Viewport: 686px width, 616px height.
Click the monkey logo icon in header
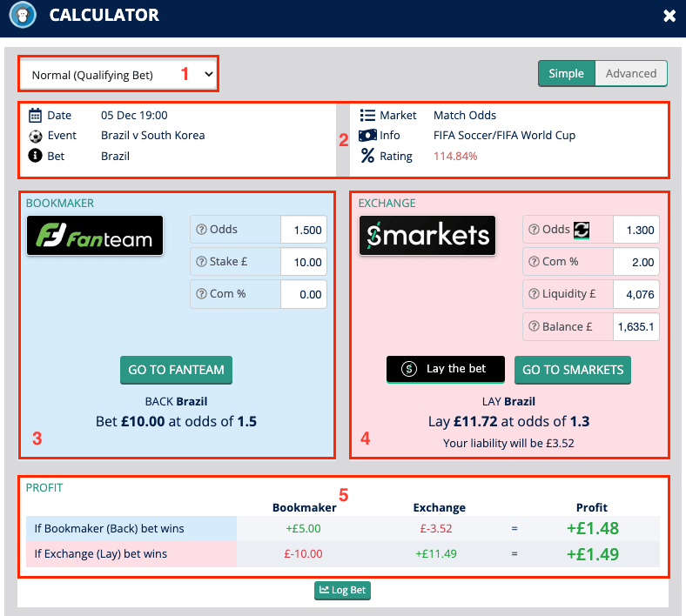23,16
